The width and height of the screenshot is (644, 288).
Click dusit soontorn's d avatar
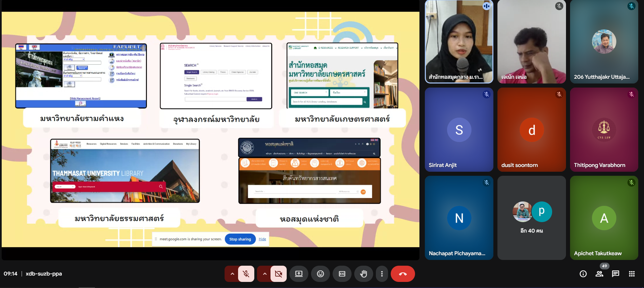coord(532,130)
